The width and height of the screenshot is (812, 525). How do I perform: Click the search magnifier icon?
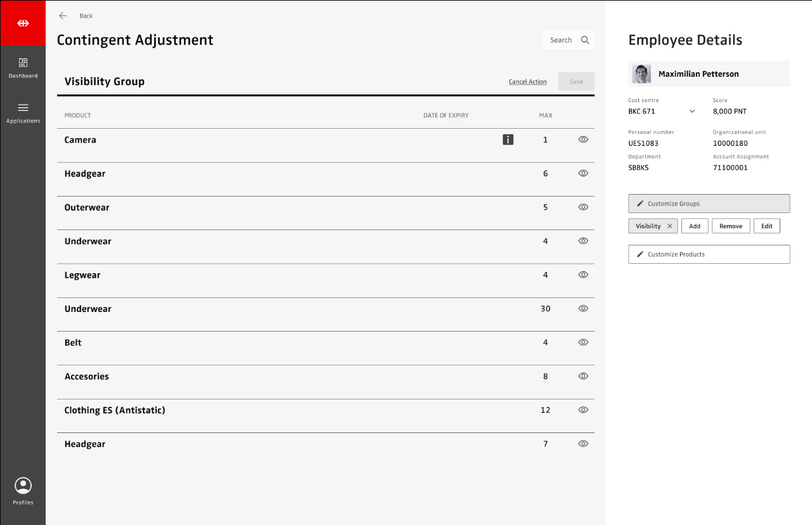pos(585,40)
